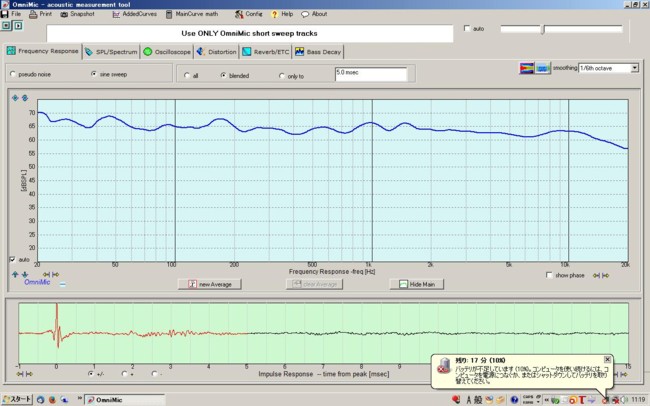
Task: Click the impulse response time expand arrows icon at left
Action: pyautogui.click(x=29, y=374)
